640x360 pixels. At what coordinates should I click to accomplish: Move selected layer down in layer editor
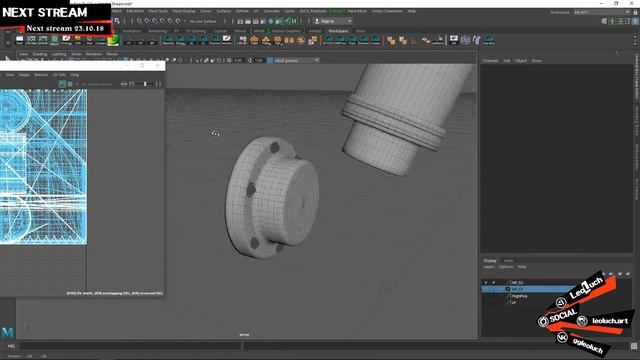coord(611,274)
